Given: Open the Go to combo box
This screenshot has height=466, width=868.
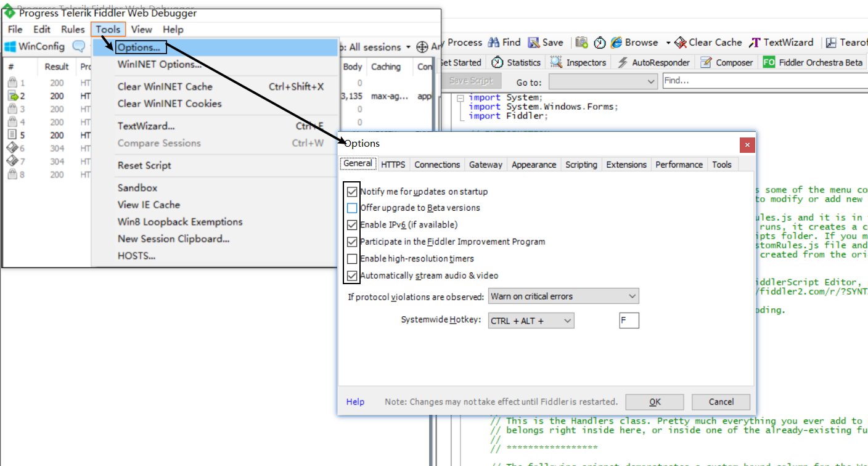Looking at the screenshot, I should 604,81.
